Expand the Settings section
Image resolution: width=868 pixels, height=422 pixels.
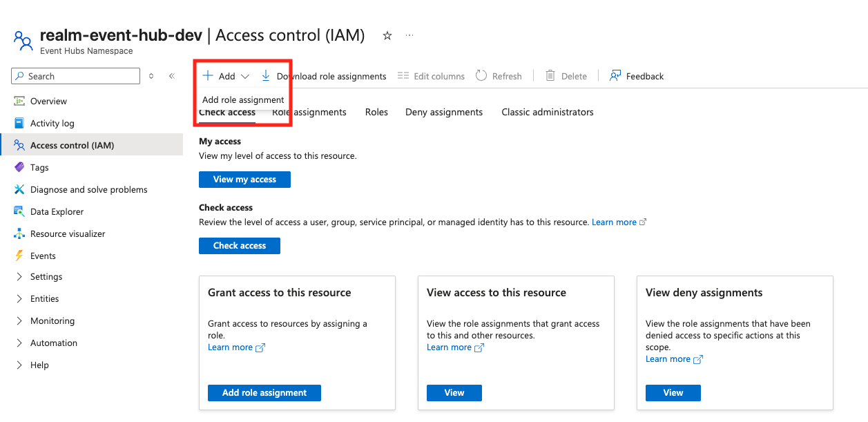click(46, 276)
